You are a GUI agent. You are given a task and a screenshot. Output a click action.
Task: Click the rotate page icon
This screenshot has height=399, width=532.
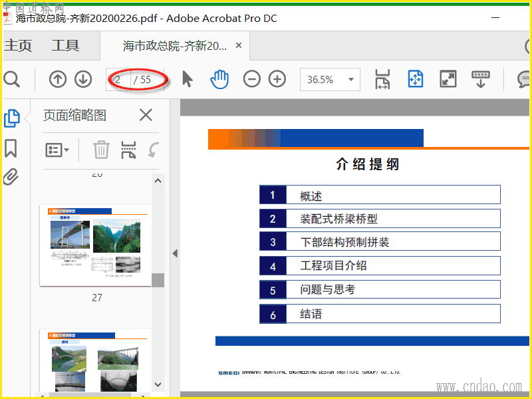154,150
